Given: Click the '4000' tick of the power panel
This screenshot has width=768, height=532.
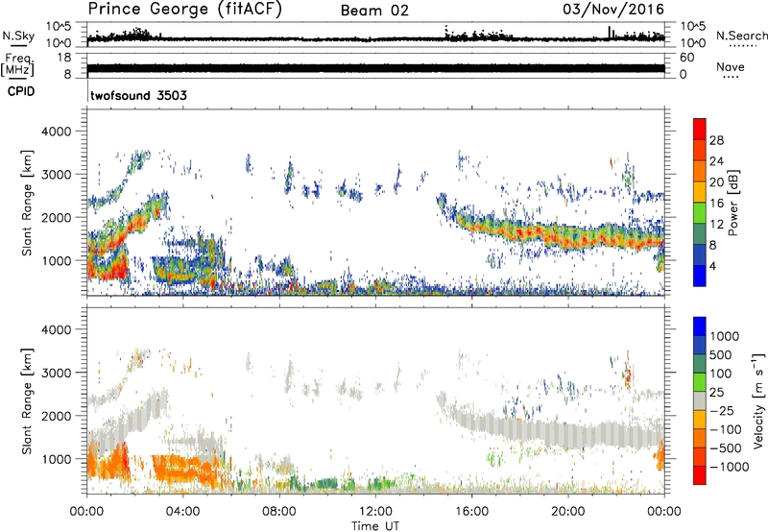Looking at the screenshot, I should pos(56,132).
